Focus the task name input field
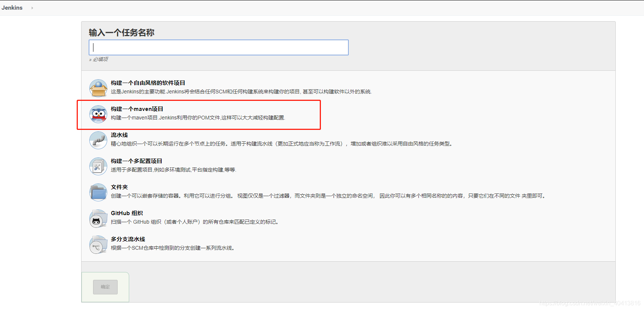The image size is (644, 310). pos(219,47)
